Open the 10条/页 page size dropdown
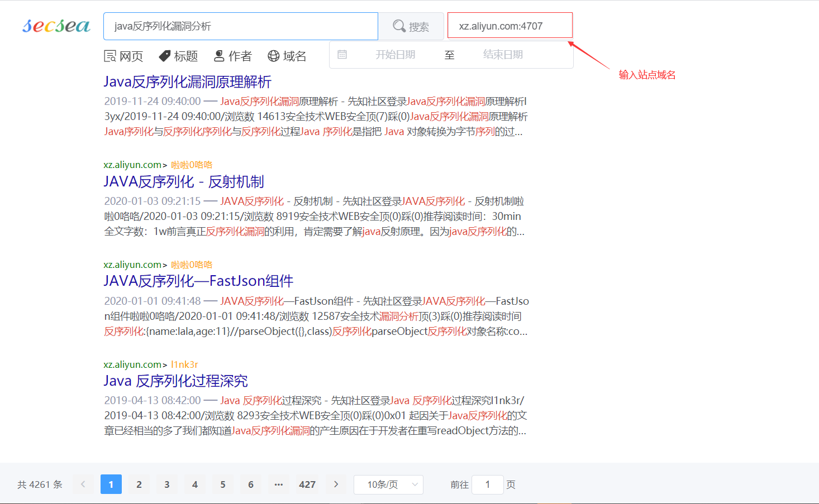The height and width of the screenshot is (504, 819). [388, 484]
